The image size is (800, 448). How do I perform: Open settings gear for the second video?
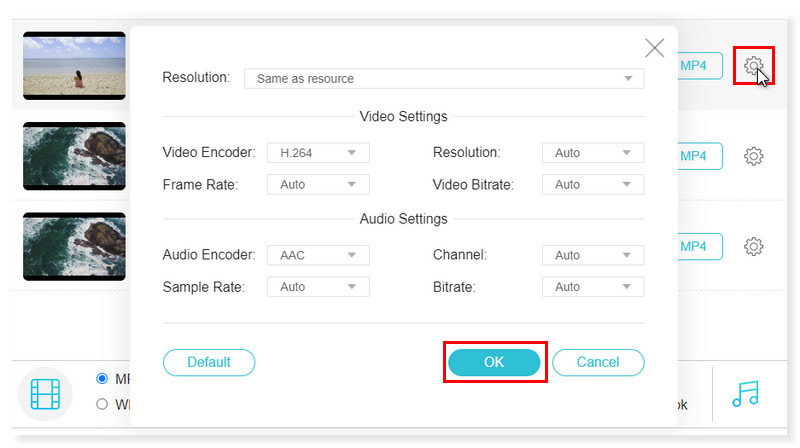[x=754, y=156]
